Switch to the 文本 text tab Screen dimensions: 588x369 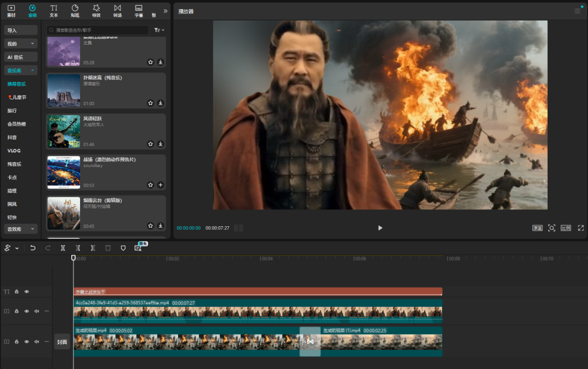(x=53, y=10)
